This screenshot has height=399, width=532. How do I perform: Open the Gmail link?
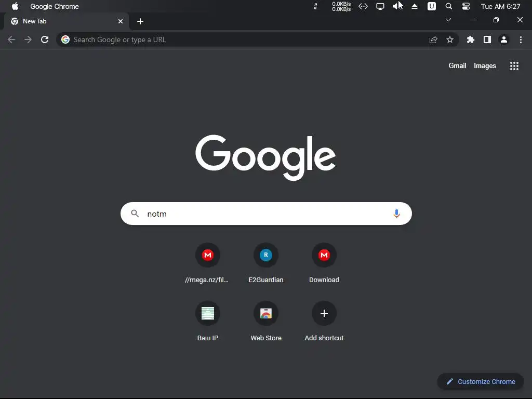click(x=457, y=66)
